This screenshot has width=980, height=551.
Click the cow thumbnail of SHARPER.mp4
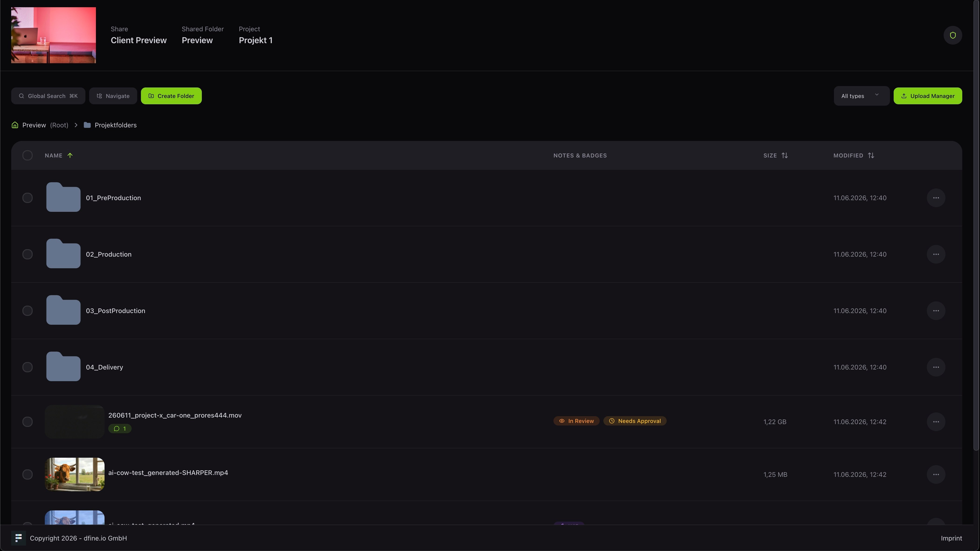[75, 474]
